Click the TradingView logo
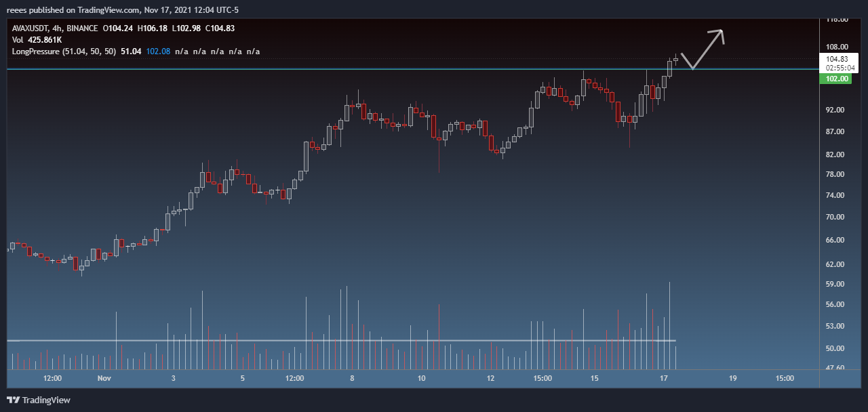This screenshot has width=868, height=412. pos(39,400)
